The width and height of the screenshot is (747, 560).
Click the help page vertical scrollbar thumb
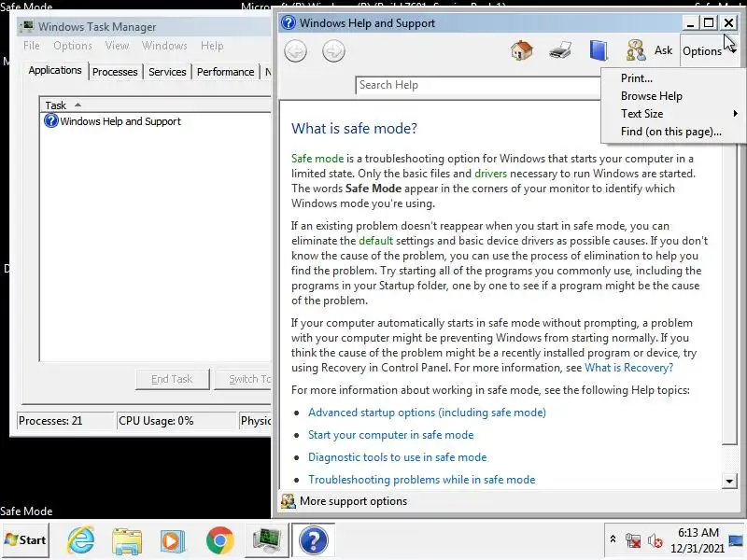click(729, 293)
